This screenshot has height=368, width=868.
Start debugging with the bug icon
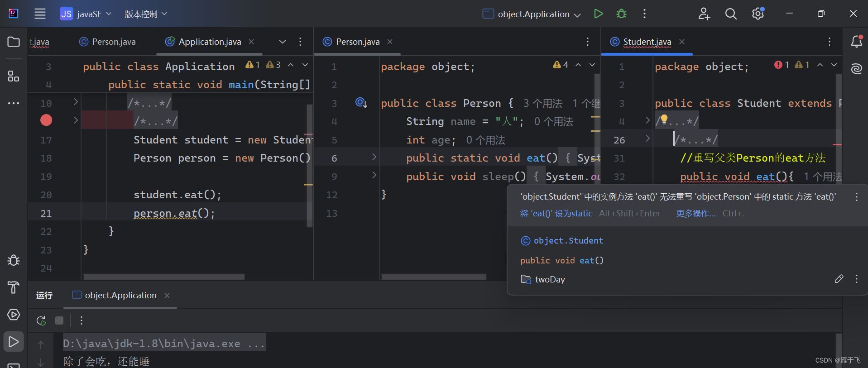click(x=621, y=14)
